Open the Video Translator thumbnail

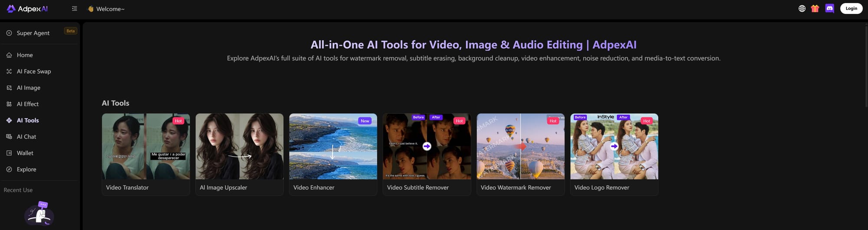(x=146, y=146)
